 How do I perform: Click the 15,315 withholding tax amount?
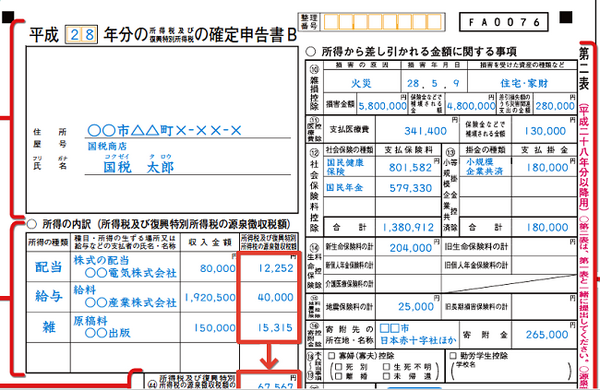pyautogui.click(x=275, y=328)
